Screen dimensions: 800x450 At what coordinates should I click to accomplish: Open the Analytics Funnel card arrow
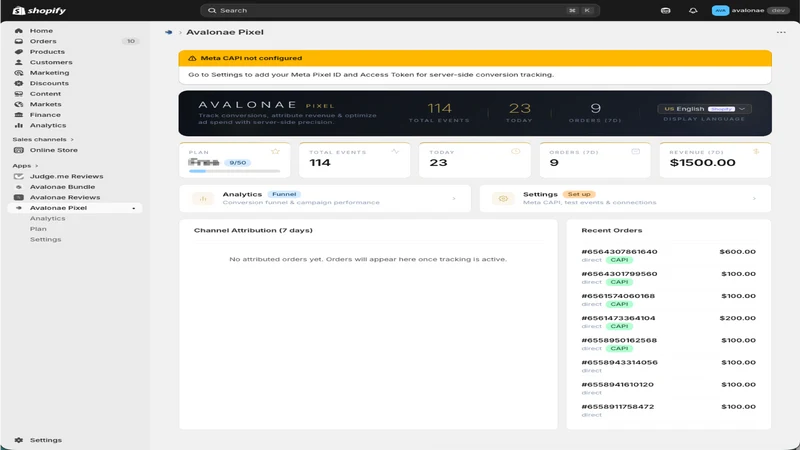pyautogui.click(x=454, y=198)
